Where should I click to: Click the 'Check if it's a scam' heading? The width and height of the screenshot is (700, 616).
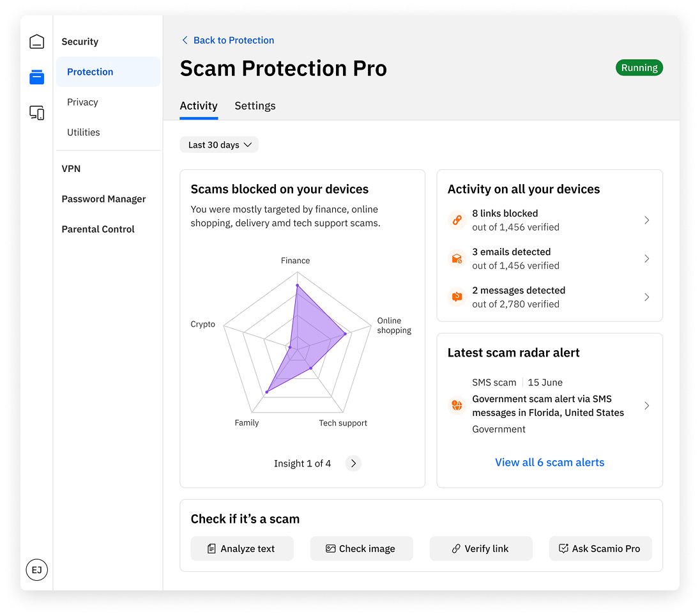point(245,519)
